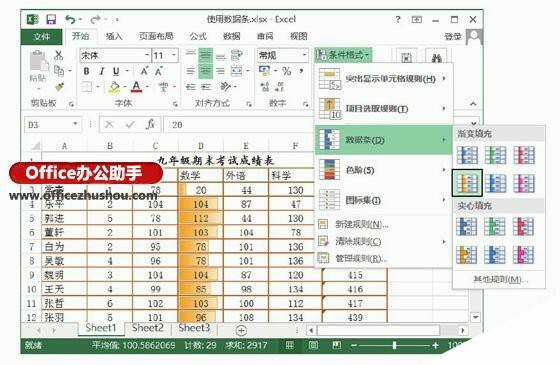Viewport: 560px width, 365px height.
Task: Pick the orange gradient fill data bar
Action: tap(467, 183)
